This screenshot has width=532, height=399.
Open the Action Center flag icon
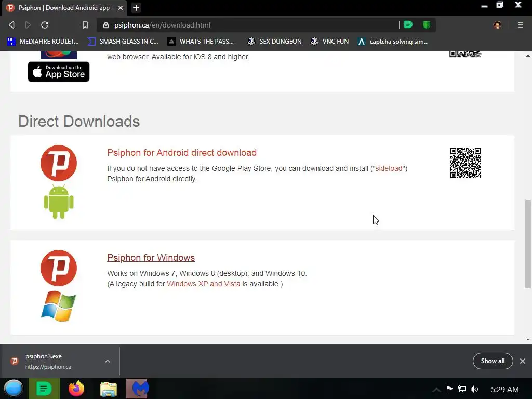click(x=449, y=389)
